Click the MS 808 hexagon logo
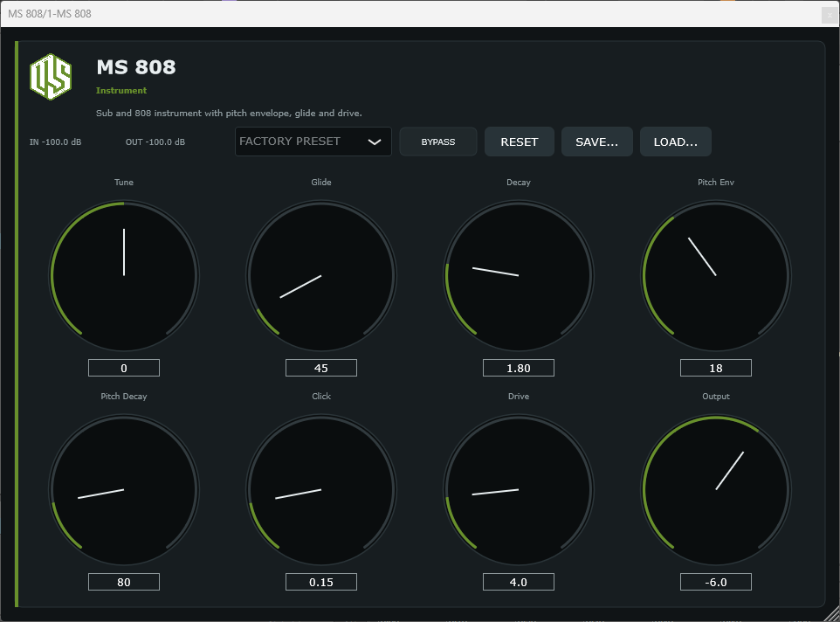Image resolution: width=840 pixels, height=622 pixels. tap(51, 77)
